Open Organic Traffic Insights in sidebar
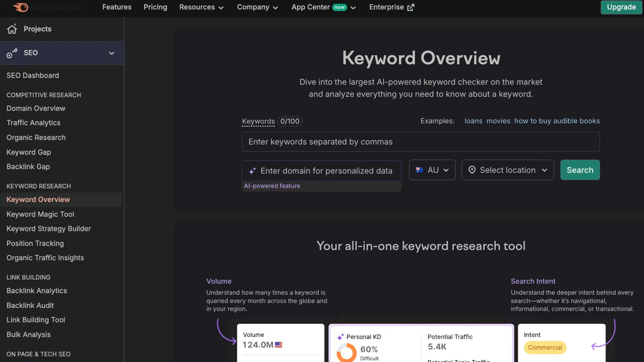Screen dimensions: 644x362 tap(45, 258)
